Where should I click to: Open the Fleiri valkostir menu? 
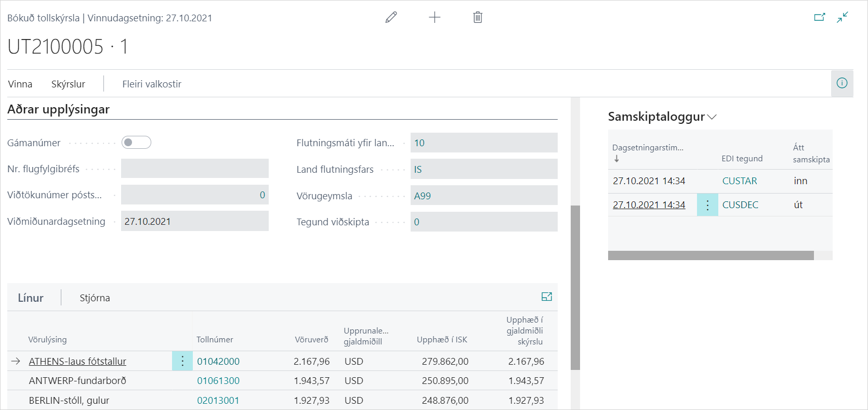[152, 84]
